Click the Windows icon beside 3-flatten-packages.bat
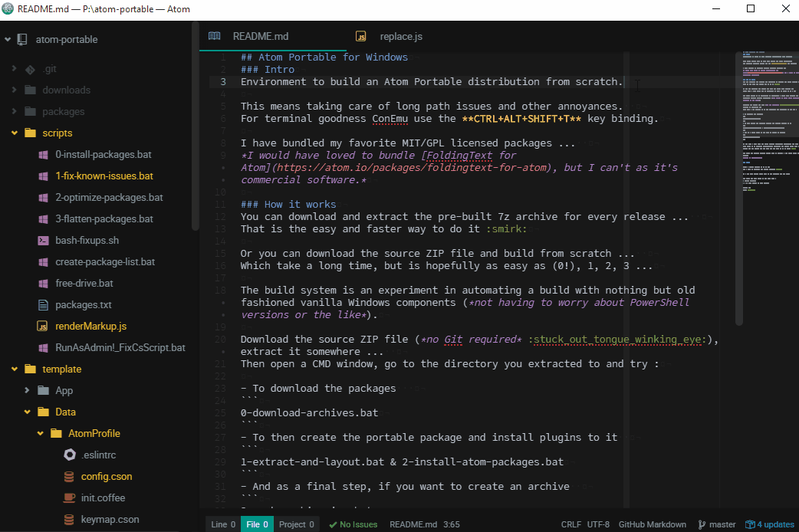 (43, 218)
